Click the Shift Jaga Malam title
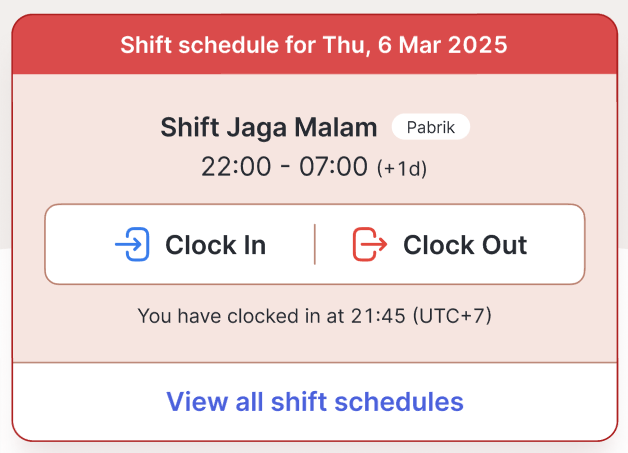 pyautogui.click(x=268, y=128)
